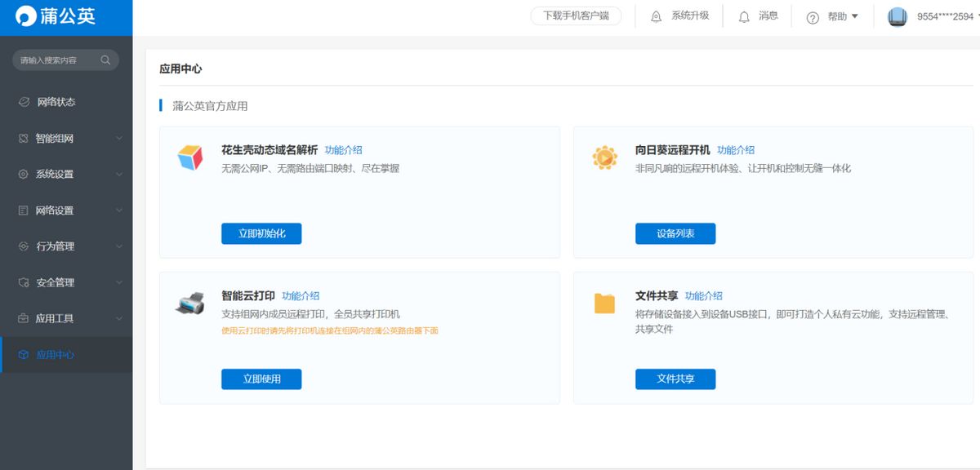
Task: Expand the 系统设置 chevron
Action: point(119,175)
